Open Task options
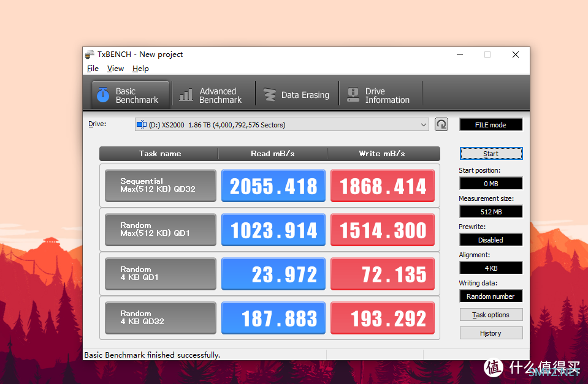Viewport: 588px width, 384px height. point(491,315)
